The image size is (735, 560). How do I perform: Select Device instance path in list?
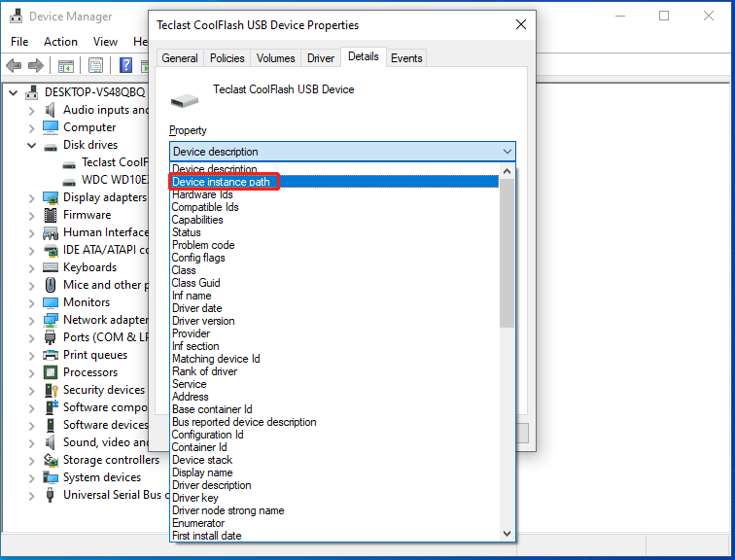tap(333, 182)
